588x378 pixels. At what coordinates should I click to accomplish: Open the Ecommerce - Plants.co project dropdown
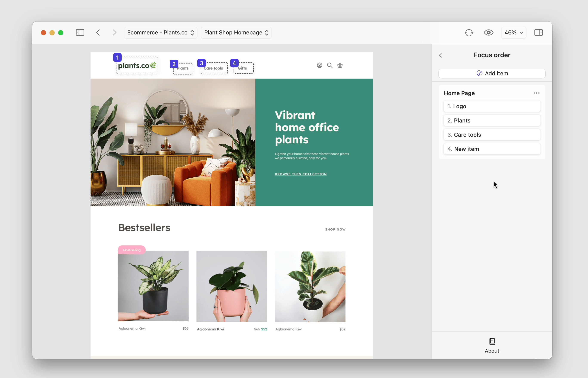coord(161,33)
